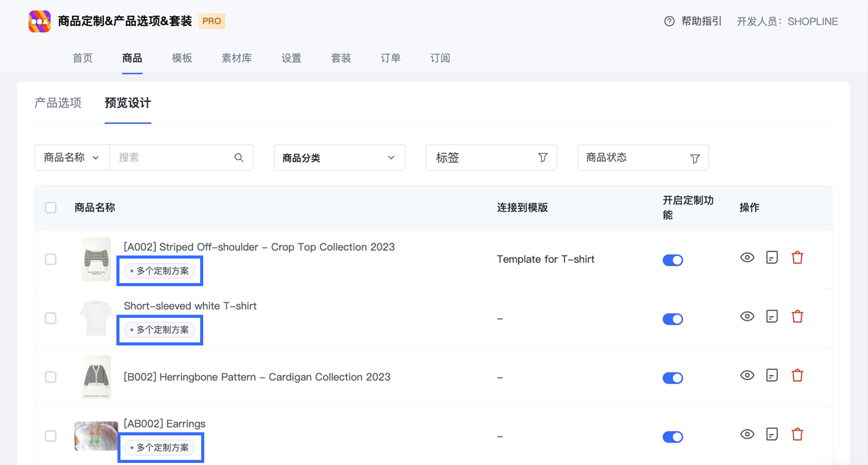Screen dimensions: 868x465
Task: Click the 搜索 search input field
Action: coord(171,157)
